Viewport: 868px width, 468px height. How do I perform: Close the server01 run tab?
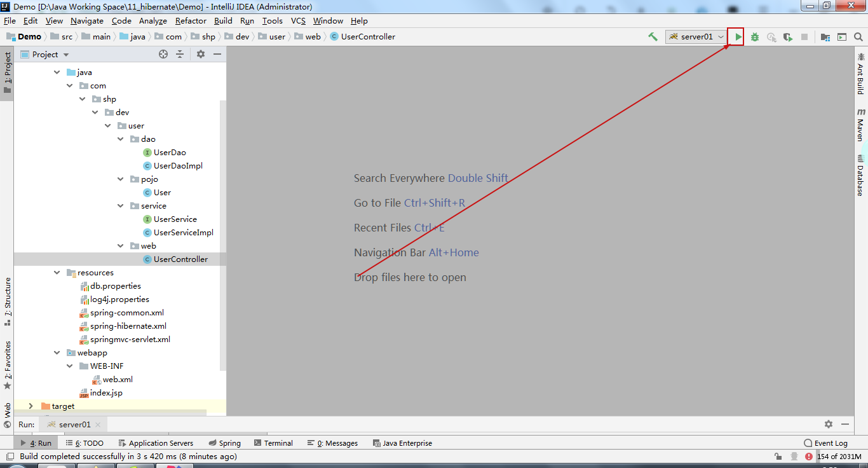pyautogui.click(x=98, y=424)
